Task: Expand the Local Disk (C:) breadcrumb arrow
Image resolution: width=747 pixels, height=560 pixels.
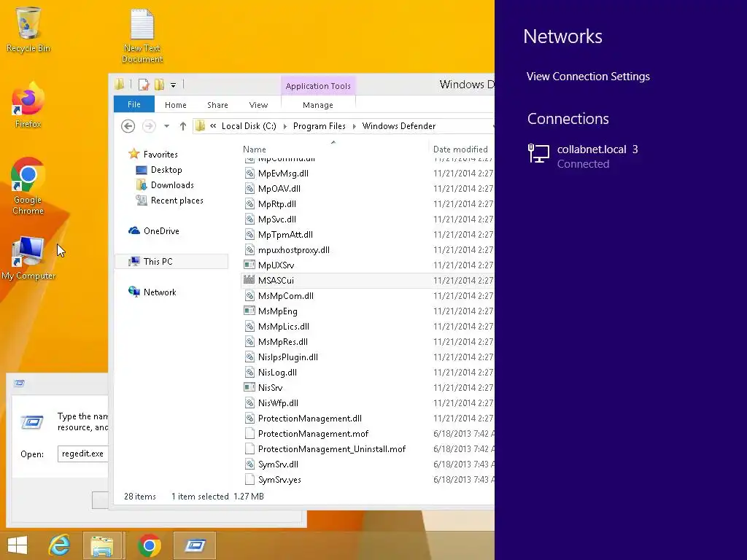Action: pyautogui.click(x=285, y=126)
